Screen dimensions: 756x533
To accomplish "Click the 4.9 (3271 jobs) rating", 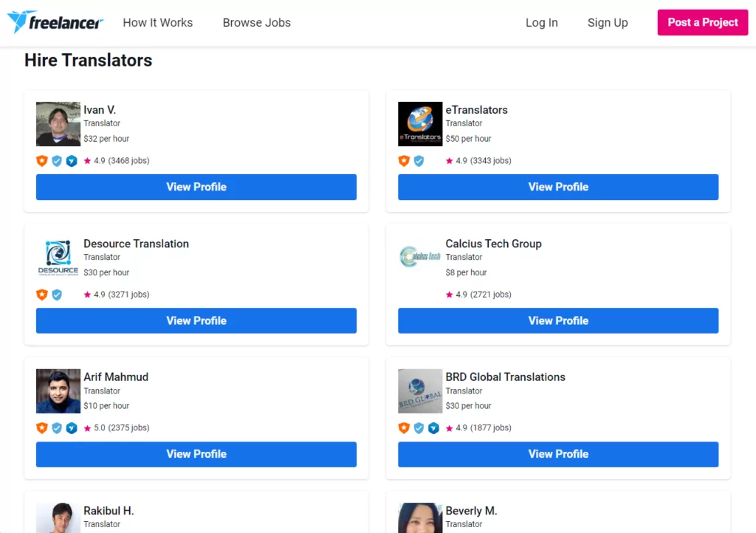I will pyautogui.click(x=122, y=294).
